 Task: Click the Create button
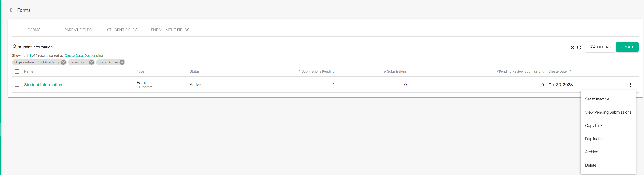[x=627, y=47]
